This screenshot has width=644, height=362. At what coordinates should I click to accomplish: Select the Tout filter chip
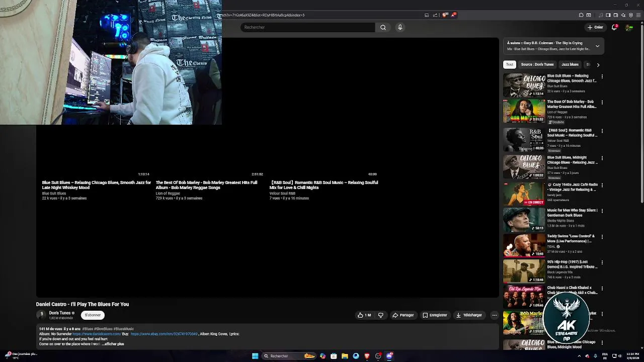[510, 64]
